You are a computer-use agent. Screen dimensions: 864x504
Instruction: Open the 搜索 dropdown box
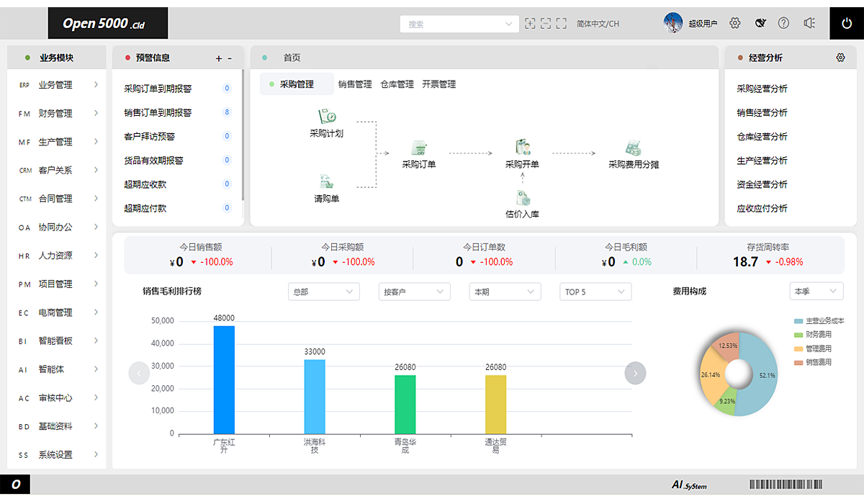point(459,24)
